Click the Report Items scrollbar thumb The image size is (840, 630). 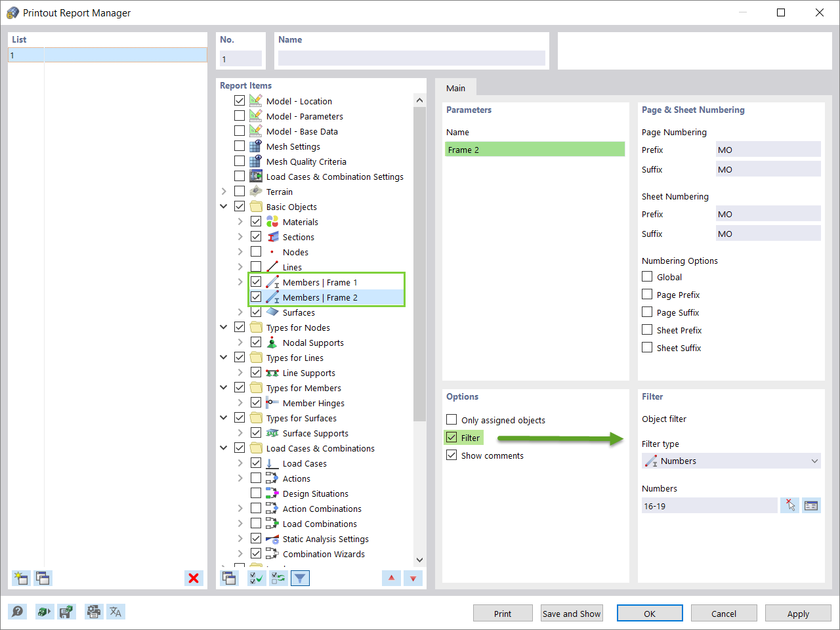pos(420,264)
